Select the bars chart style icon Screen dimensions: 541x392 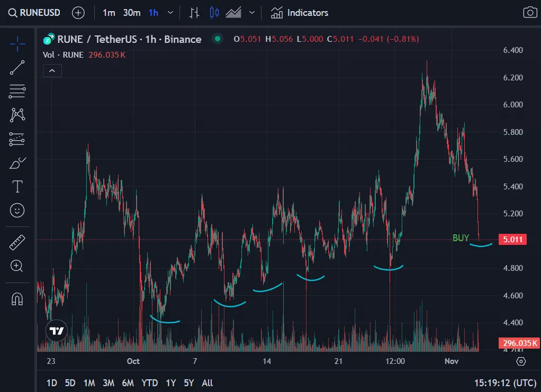(x=194, y=13)
